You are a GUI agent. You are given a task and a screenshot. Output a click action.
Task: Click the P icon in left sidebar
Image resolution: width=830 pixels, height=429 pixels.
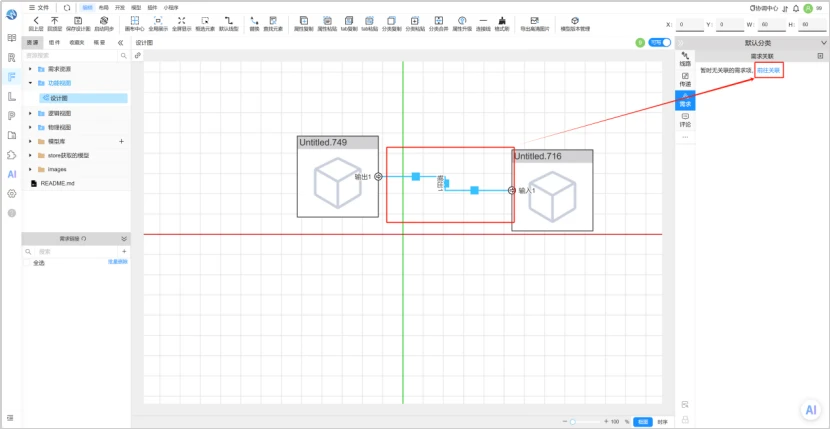(12, 116)
